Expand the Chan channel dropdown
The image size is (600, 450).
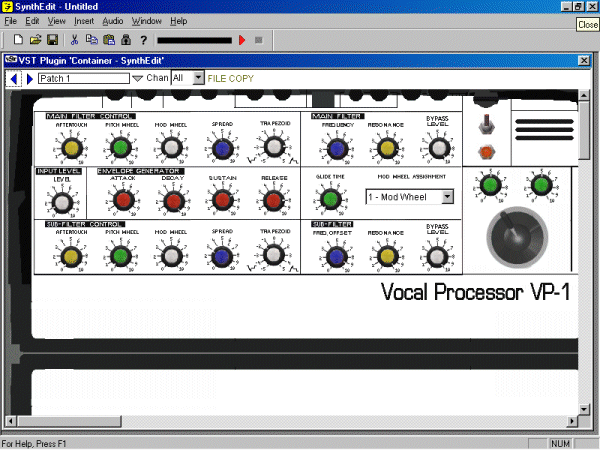tap(197, 77)
